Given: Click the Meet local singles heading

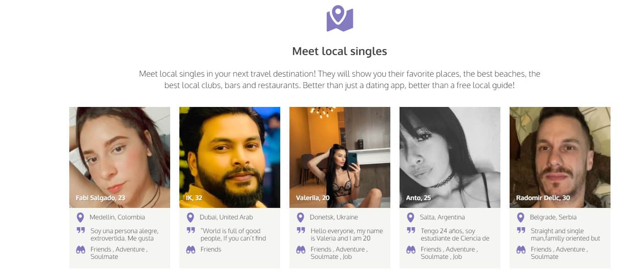Looking at the screenshot, I should pyautogui.click(x=339, y=51).
